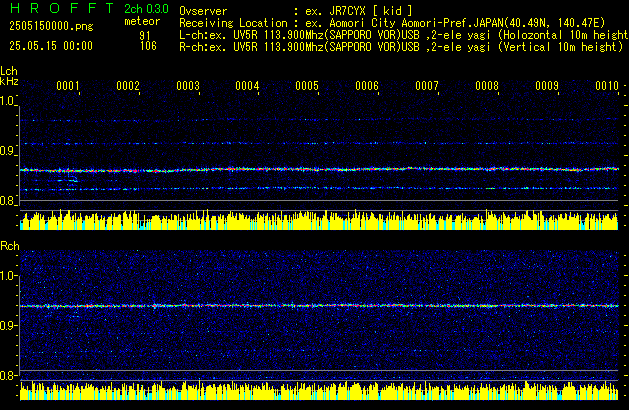Click time marker 0001

click(68, 86)
